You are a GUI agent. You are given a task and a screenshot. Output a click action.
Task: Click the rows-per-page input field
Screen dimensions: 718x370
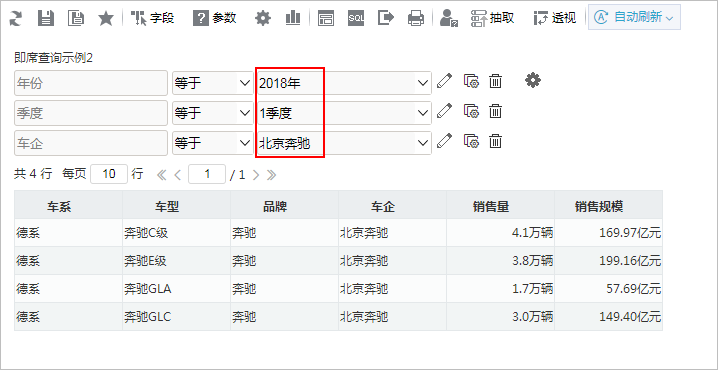point(109,174)
